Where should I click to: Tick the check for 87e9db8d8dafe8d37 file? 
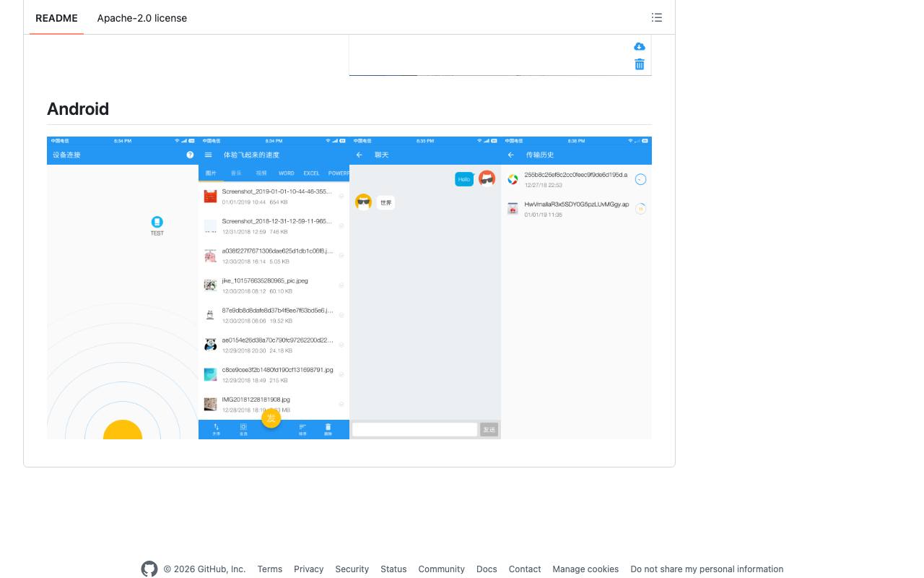point(341,315)
